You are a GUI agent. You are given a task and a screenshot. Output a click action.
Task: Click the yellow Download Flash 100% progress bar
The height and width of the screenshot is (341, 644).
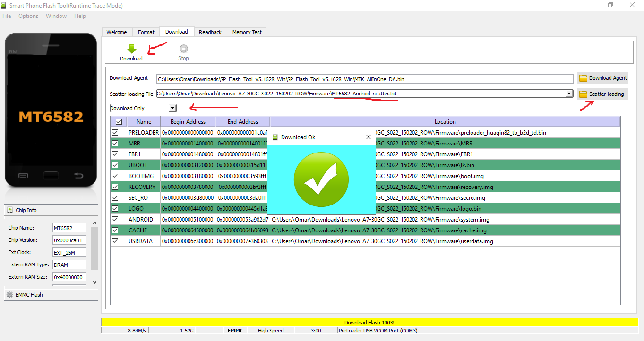coord(369,323)
